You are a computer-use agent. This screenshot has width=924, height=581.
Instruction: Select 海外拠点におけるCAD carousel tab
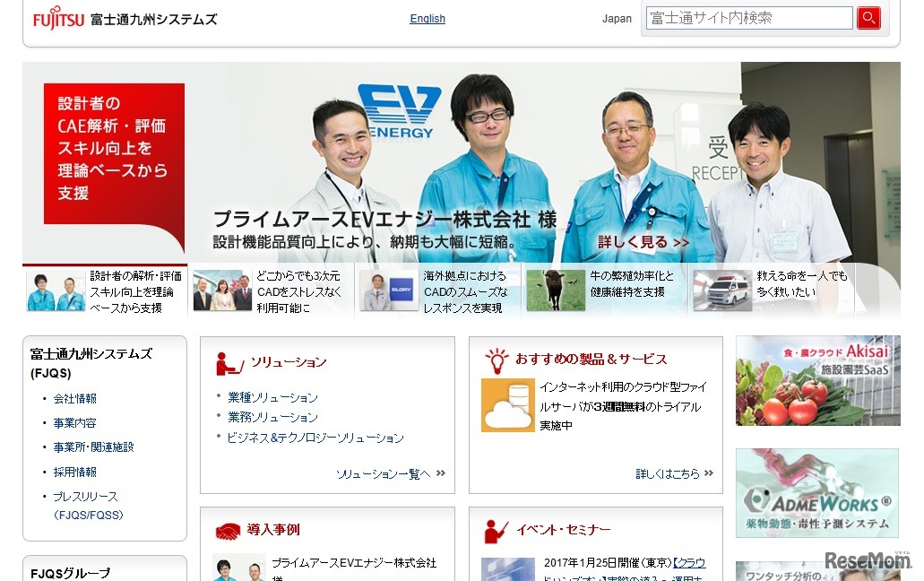tap(438, 291)
